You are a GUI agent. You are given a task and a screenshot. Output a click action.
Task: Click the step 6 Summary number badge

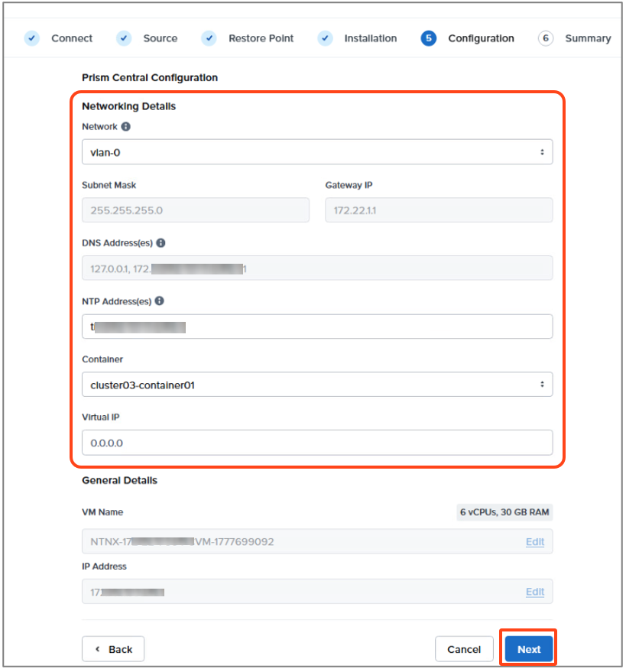(x=546, y=38)
